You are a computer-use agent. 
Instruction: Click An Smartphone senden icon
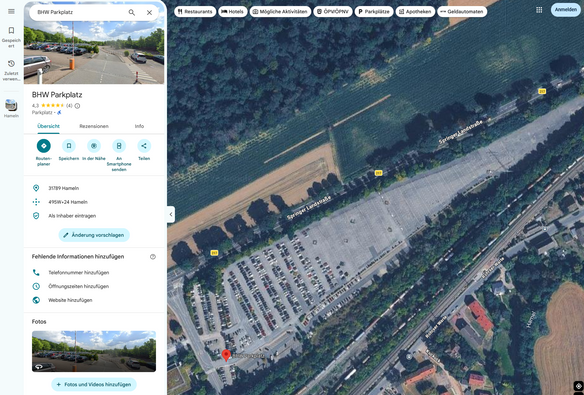coord(119,146)
